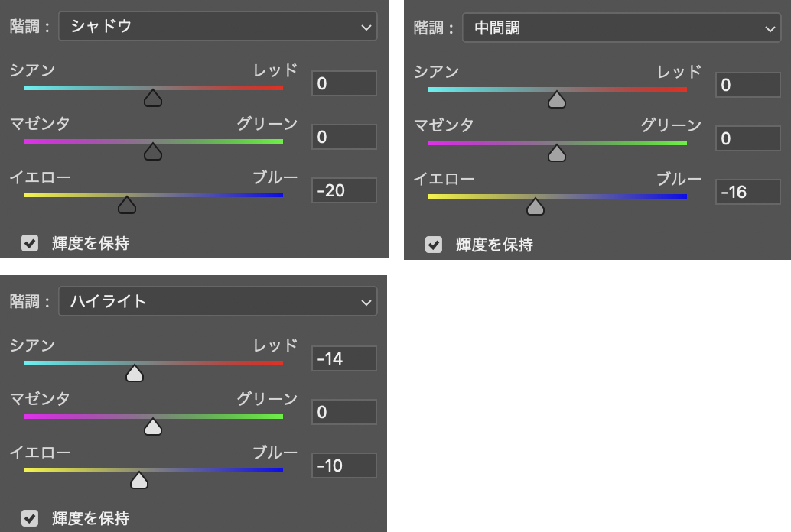Click the イエロー-ブルー slider handle in ハイライト panel
Viewport: 791px width, 532px height.
[x=139, y=480]
